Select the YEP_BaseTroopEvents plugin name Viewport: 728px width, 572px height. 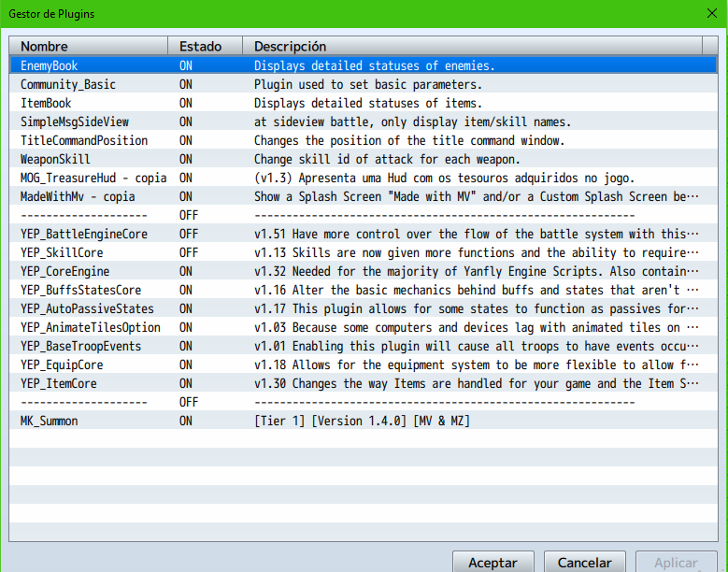[x=80, y=346]
